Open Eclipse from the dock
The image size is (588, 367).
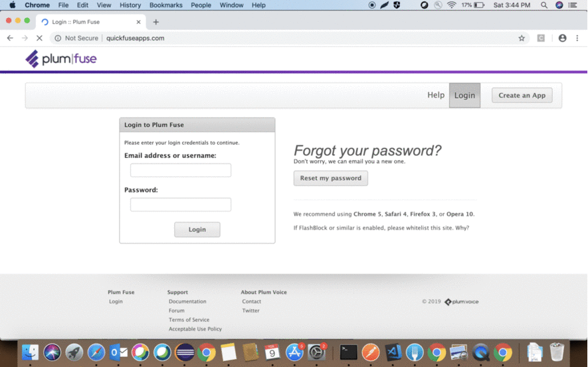point(185,352)
